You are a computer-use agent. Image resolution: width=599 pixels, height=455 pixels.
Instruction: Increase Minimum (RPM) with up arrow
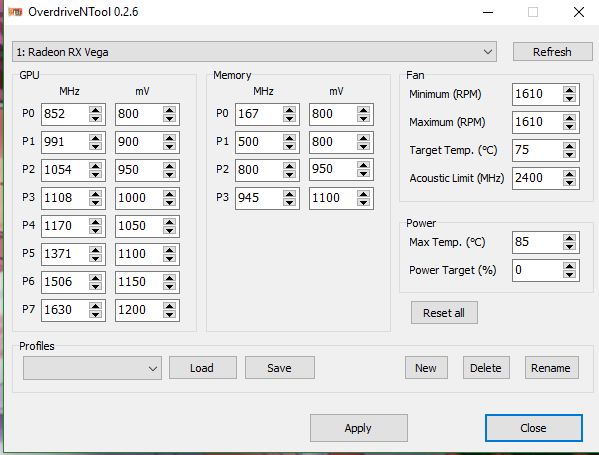click(x=569, y=90)
